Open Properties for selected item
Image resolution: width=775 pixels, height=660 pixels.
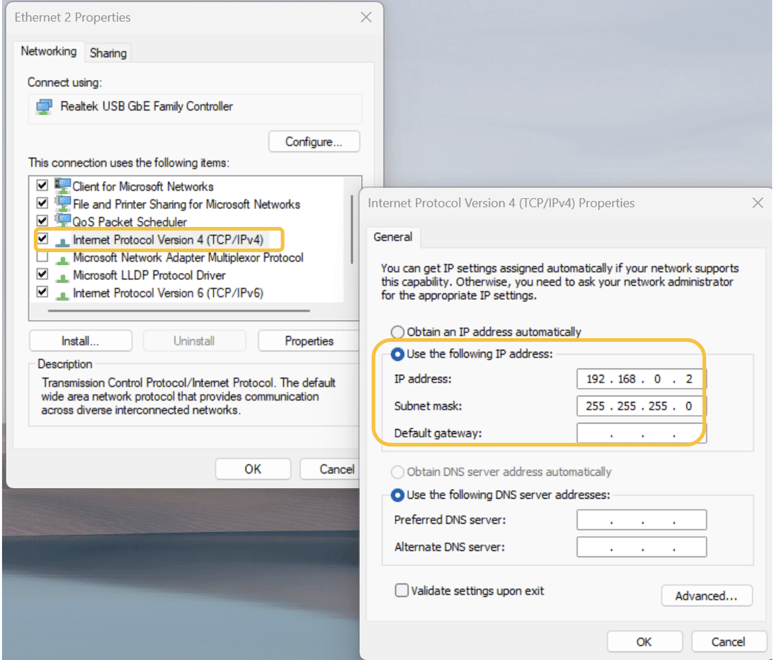pyautogui.click(x=309, y=341)
